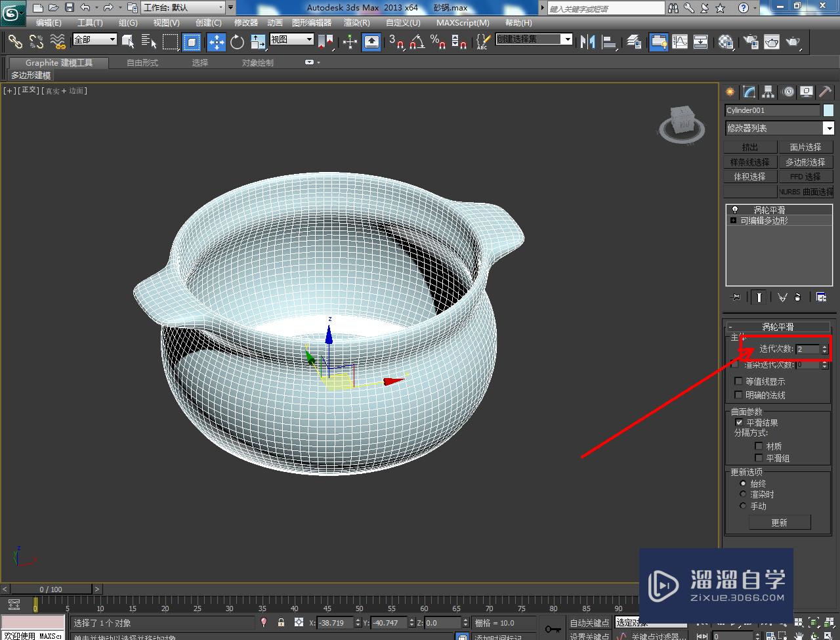Click the Pin Stack icon

pyautogui.click(x=735, y=297)
